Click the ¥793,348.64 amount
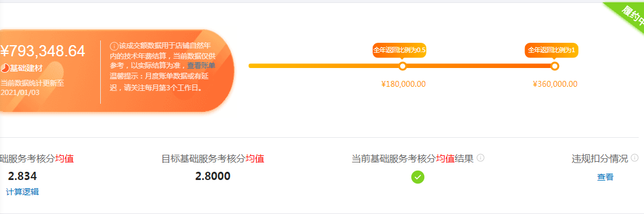Screen dimensions: 644x214 [43, 52]
